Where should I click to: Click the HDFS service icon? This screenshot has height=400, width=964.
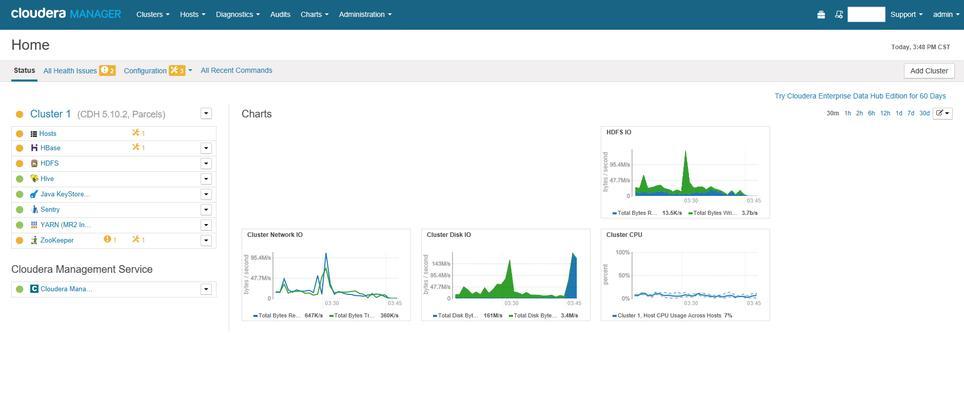click(x=34, y=163)
